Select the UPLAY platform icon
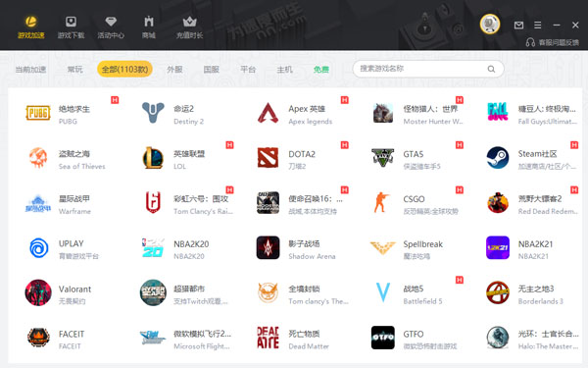 (x=38, y=248)
